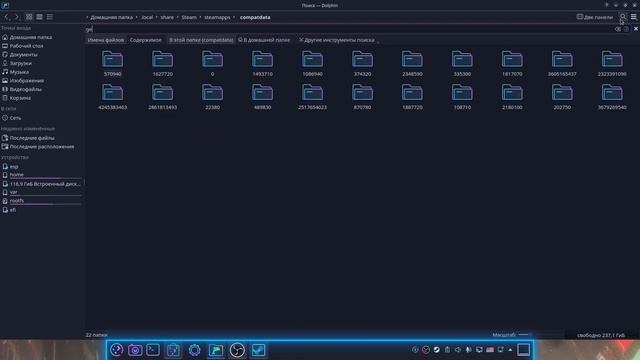This screenshot has width=640, height=360.
Task: Open the Steam tray icon
Action: pos(436,350)
